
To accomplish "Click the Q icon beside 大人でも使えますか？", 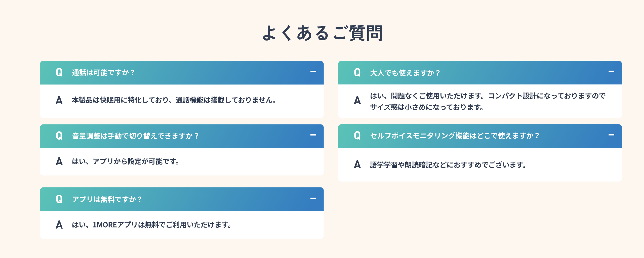I will (357, 73).
